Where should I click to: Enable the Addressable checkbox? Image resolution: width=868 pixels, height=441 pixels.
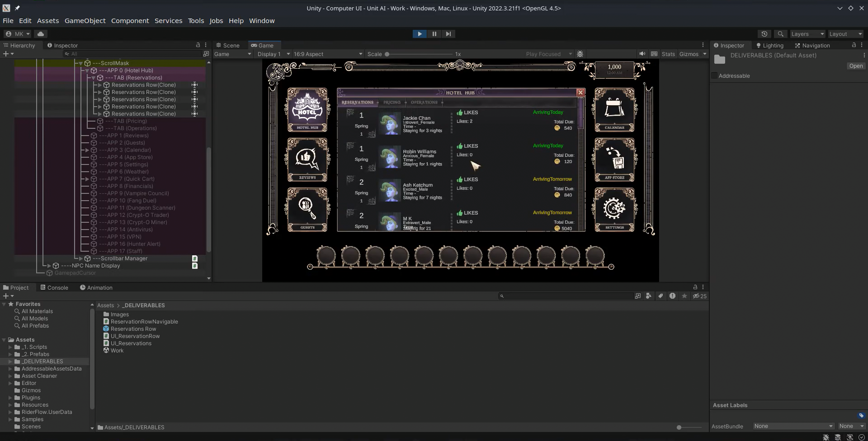(x=714, y=76)
